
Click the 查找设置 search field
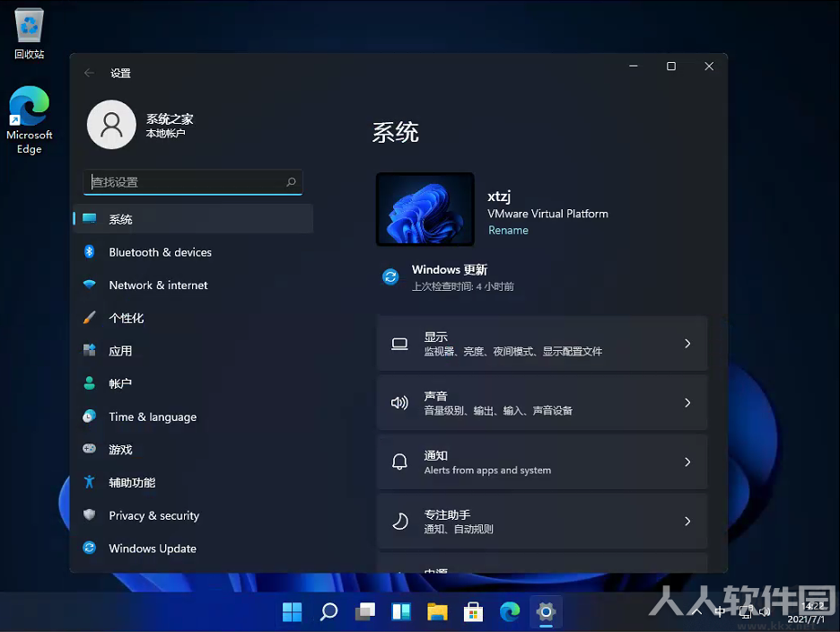[x=193, y=182]
